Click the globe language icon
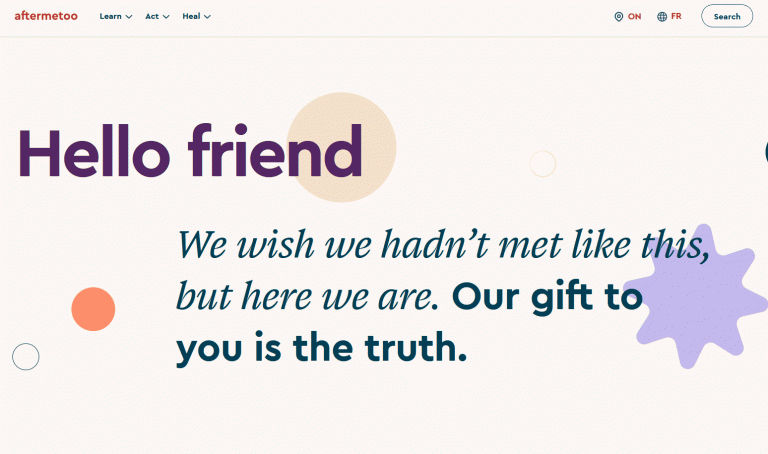Viewport: 768px width, 454px height. coord(662,17)
